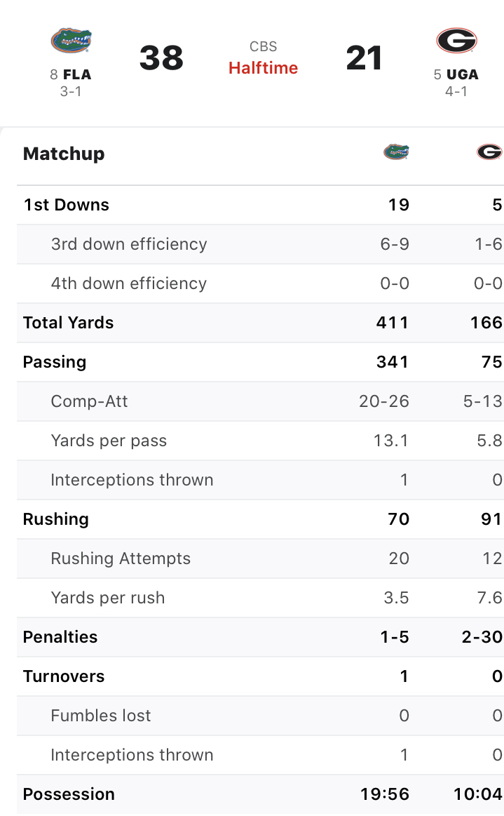Viewport: 504px width, 816px height.
Task: Tap Georgia's score of 21
Action: point(364,58)
